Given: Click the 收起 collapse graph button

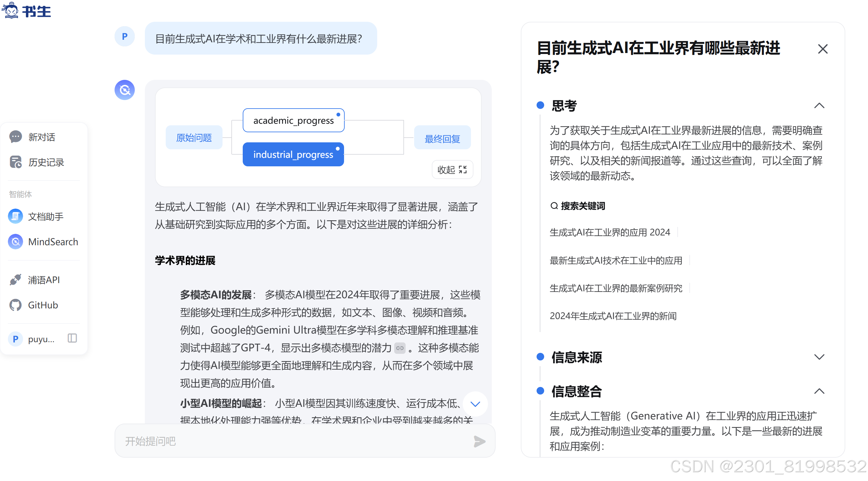Looking at the screenshot, I should 452,170.
